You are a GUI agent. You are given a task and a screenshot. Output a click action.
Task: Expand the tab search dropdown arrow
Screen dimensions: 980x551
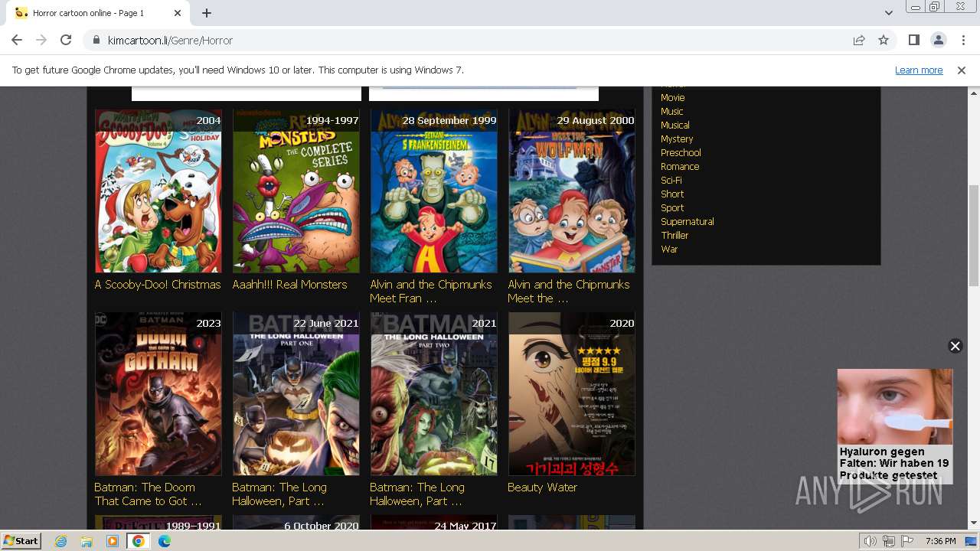[x=888, y=13]
